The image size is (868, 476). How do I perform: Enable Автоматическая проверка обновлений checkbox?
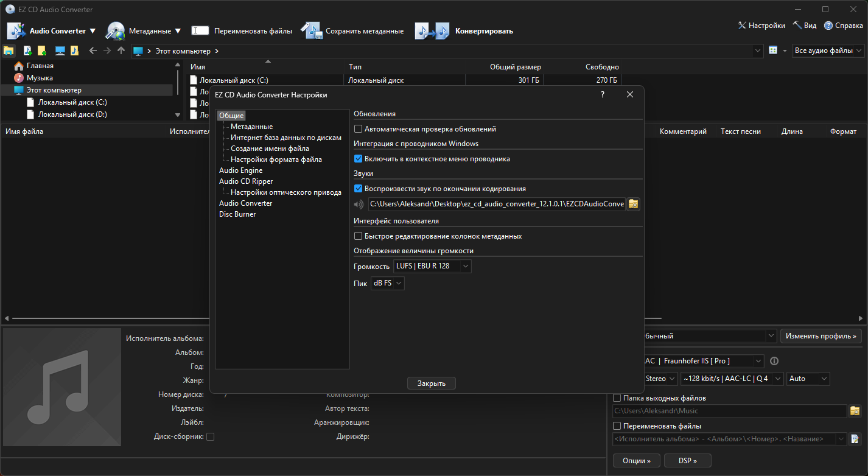point(358,129)
